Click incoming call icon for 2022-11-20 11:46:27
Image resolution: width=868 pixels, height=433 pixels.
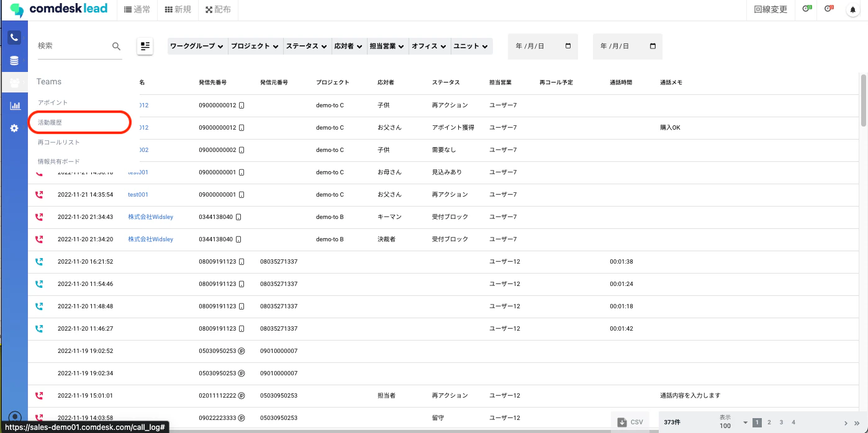coord(39,328)
